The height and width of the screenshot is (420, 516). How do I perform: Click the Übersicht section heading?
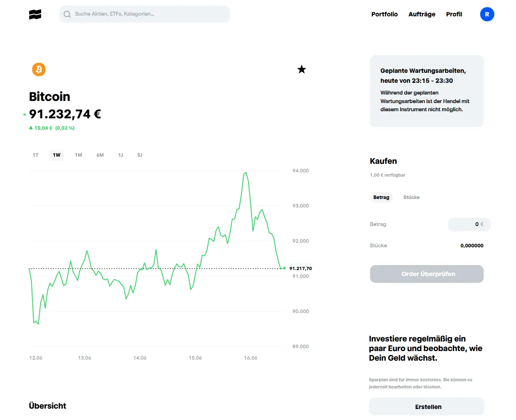48,406
